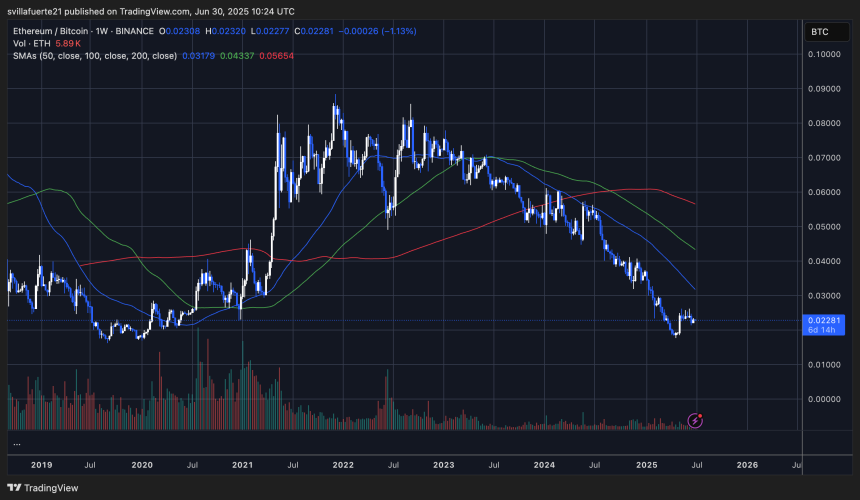
Task: Click the 50 SMA value 0.03179
Action: coord(199,56)
